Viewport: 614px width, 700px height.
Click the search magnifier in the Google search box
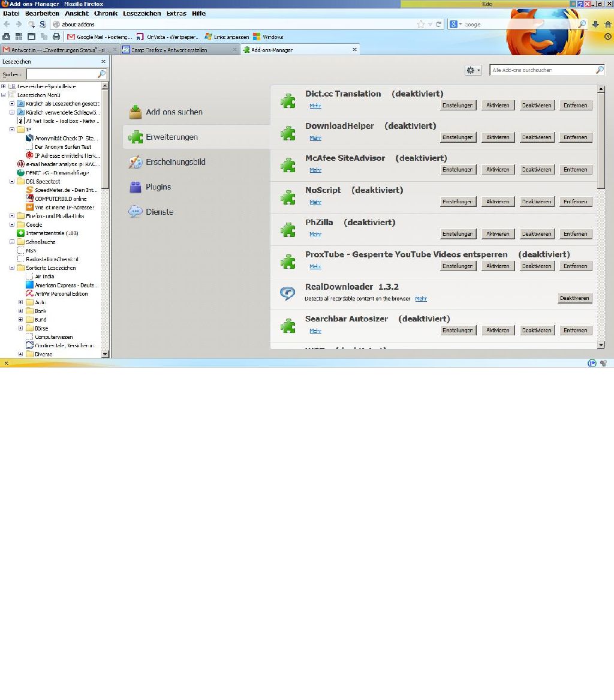pos(582,24)
